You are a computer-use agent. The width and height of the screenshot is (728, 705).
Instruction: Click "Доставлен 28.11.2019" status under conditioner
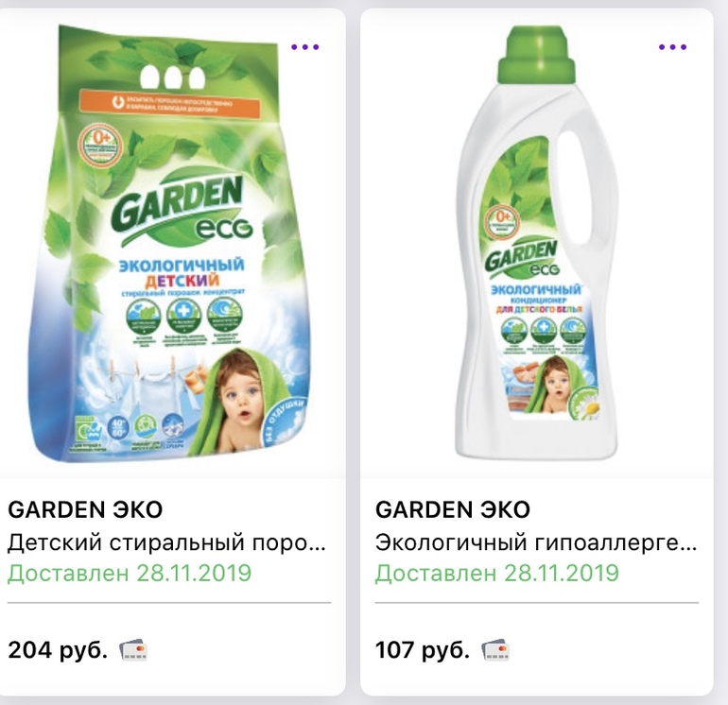coord(497,573)
